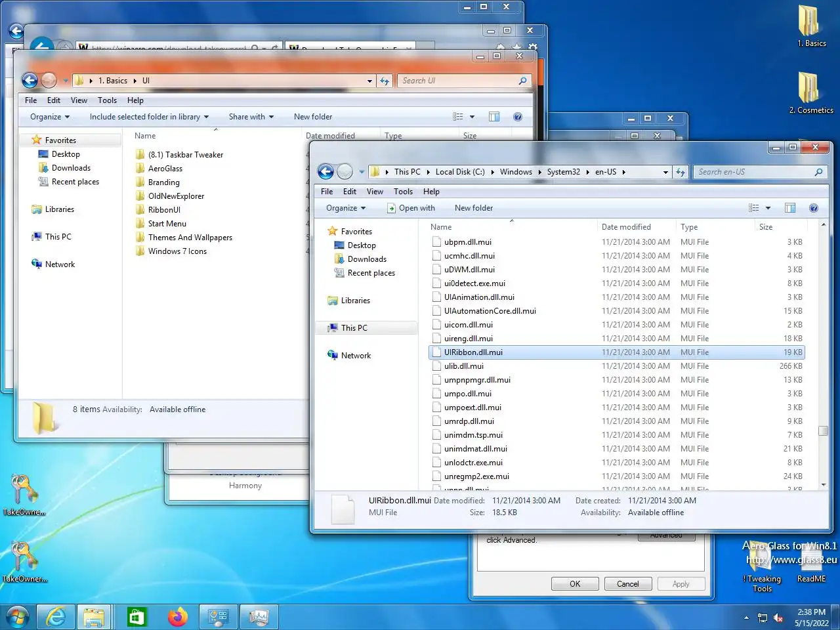Click taskbar clock showing 2:38 PM

point(812,618)
